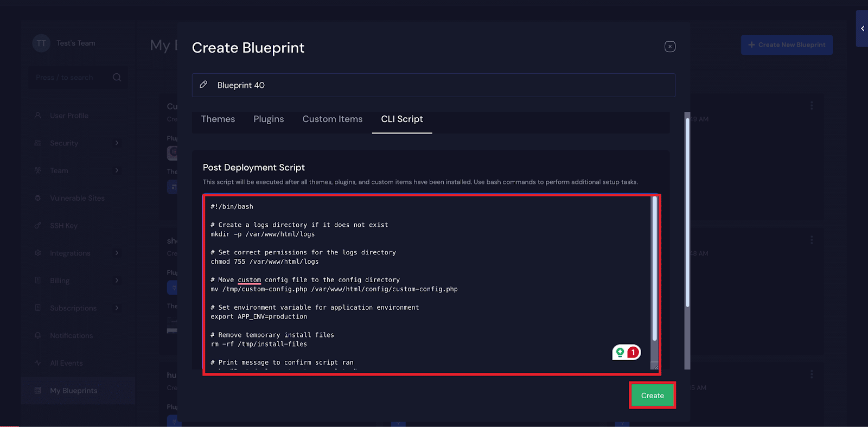Select the CLI Script tab
The image size is (868, 427).
click(x=402, y=119)
